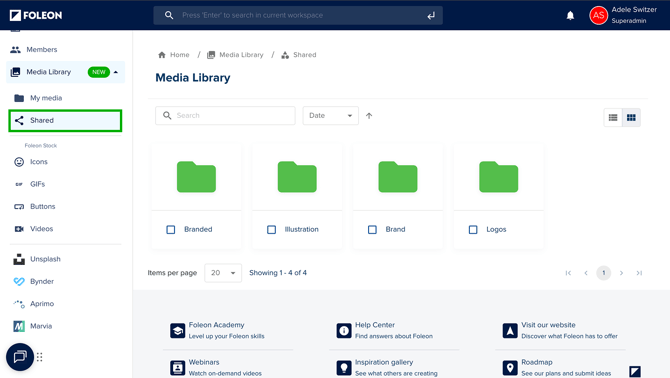
Task: Go to first page
Action: (x=568, y=273)
